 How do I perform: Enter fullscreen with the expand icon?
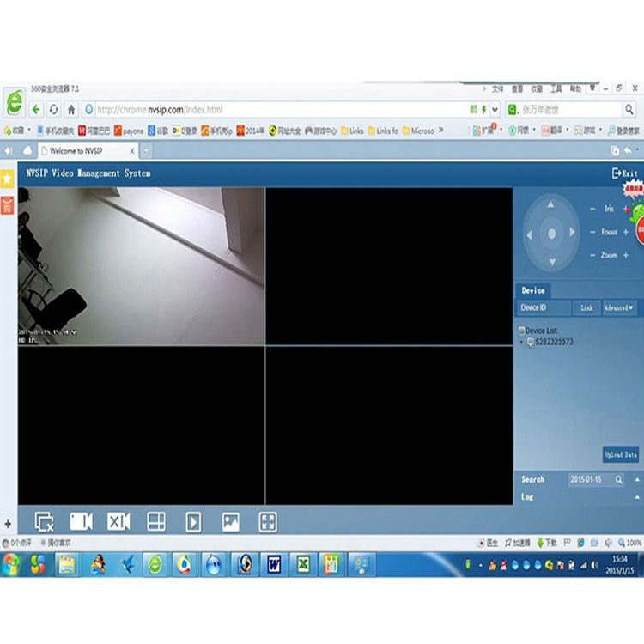[268, 522]
